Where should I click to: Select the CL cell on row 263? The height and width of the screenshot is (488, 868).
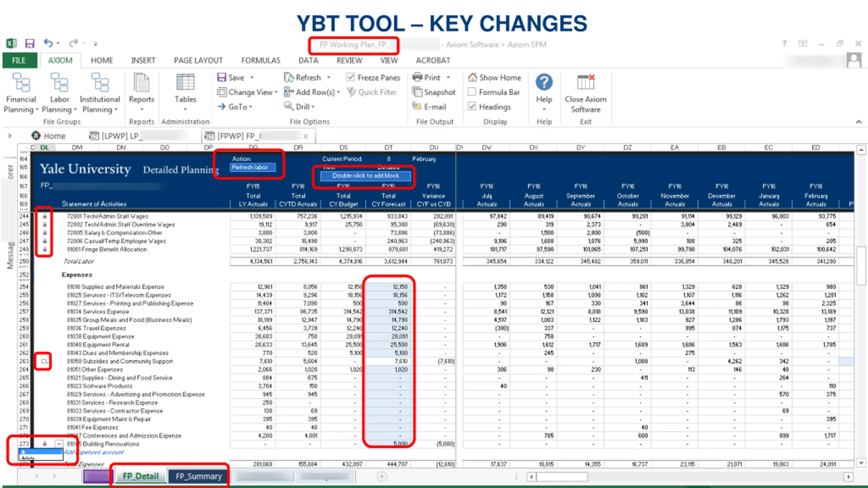[44, 361]
